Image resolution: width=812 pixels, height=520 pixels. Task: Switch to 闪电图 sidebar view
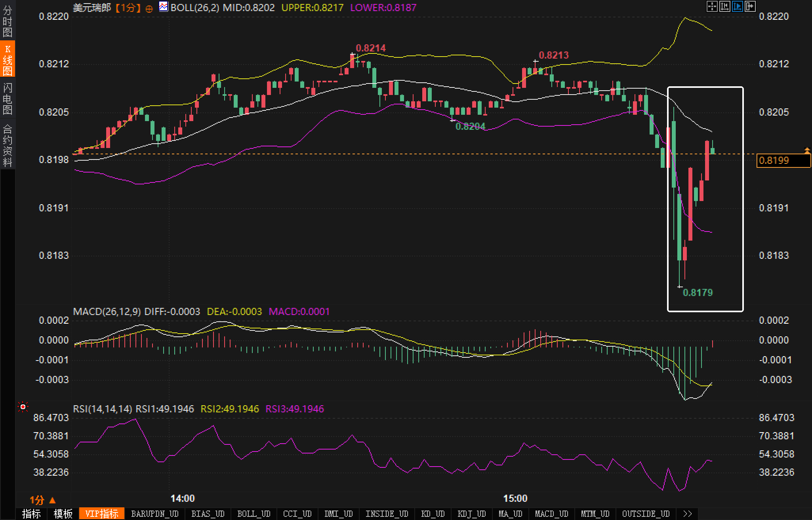[x=8, y=99]
